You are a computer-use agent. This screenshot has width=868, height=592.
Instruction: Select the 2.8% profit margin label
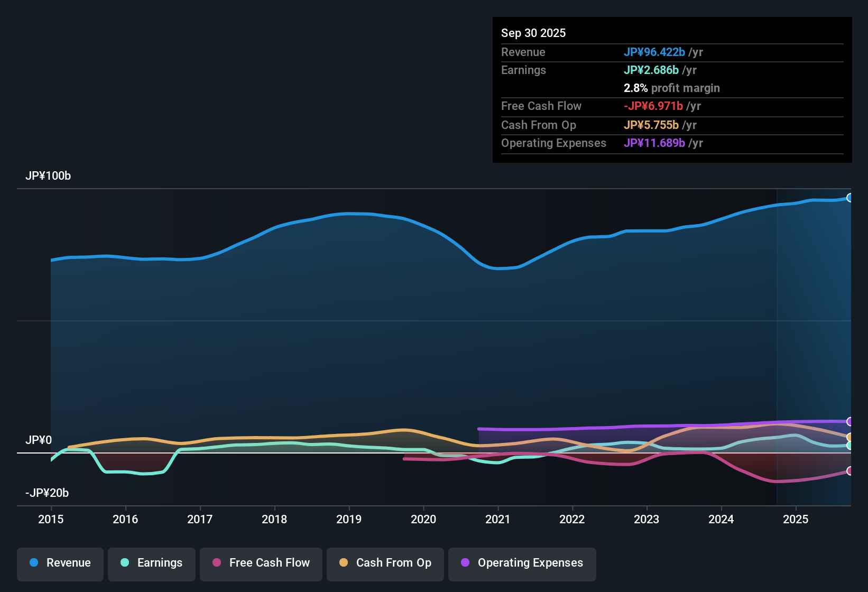(x=671, y=88)
